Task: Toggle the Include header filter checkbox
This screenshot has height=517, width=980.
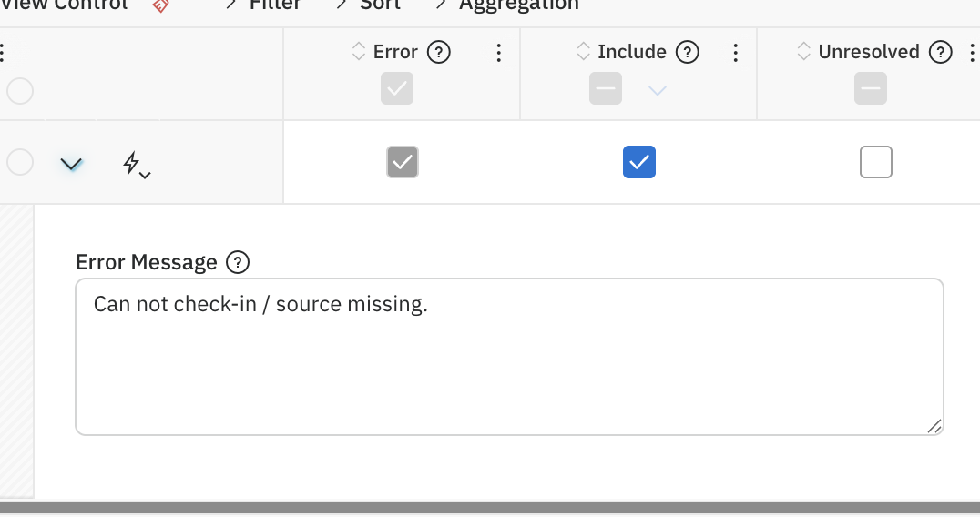Action: pos(606,89)
